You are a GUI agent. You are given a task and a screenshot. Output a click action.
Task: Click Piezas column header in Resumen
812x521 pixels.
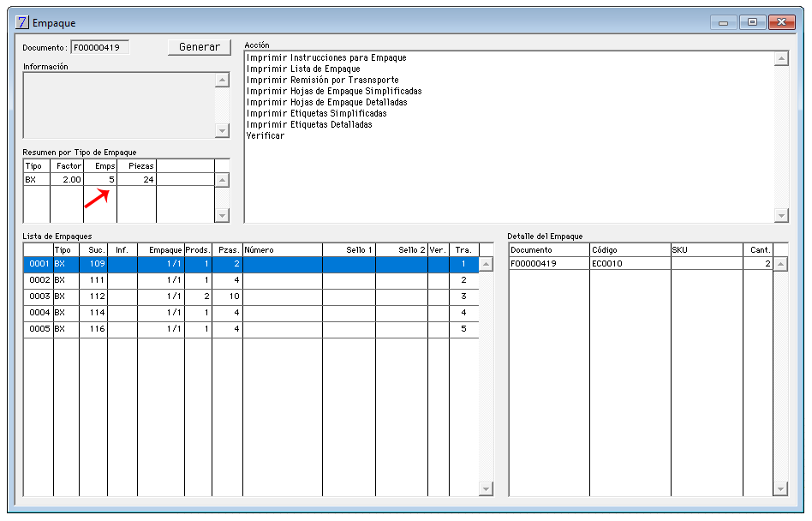pos(137,166)
